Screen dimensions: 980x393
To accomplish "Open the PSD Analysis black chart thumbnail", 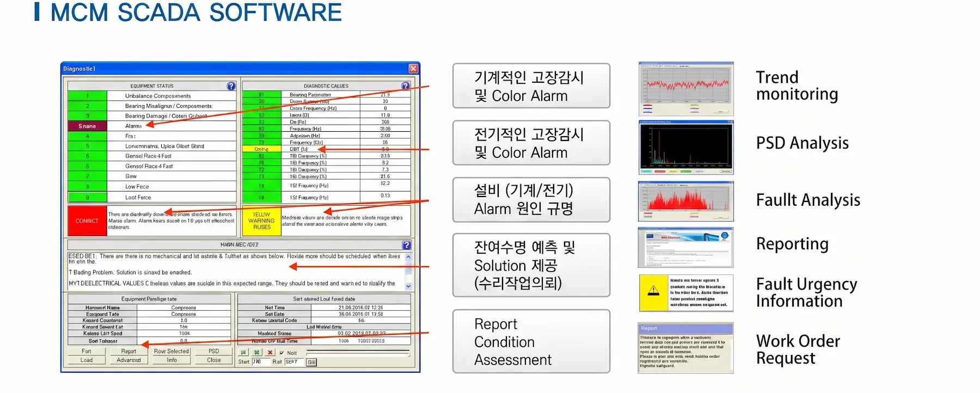I will (x=686, y=148).
